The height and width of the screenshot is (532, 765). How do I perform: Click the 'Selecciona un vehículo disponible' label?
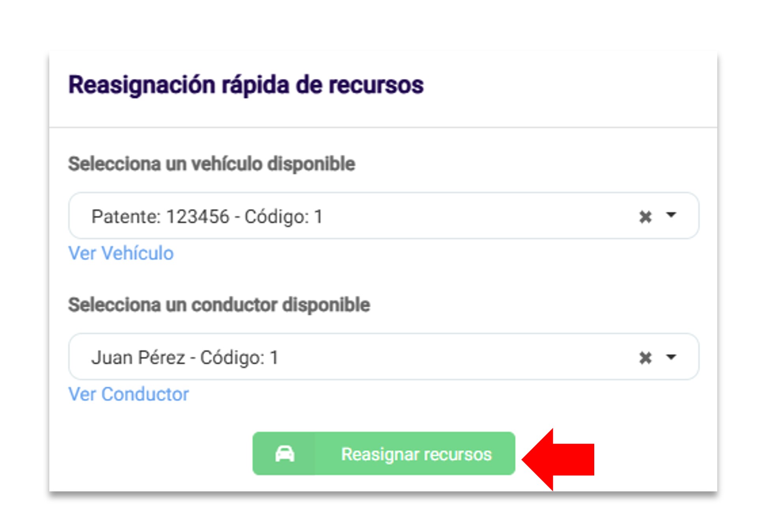tap(211, 164)
